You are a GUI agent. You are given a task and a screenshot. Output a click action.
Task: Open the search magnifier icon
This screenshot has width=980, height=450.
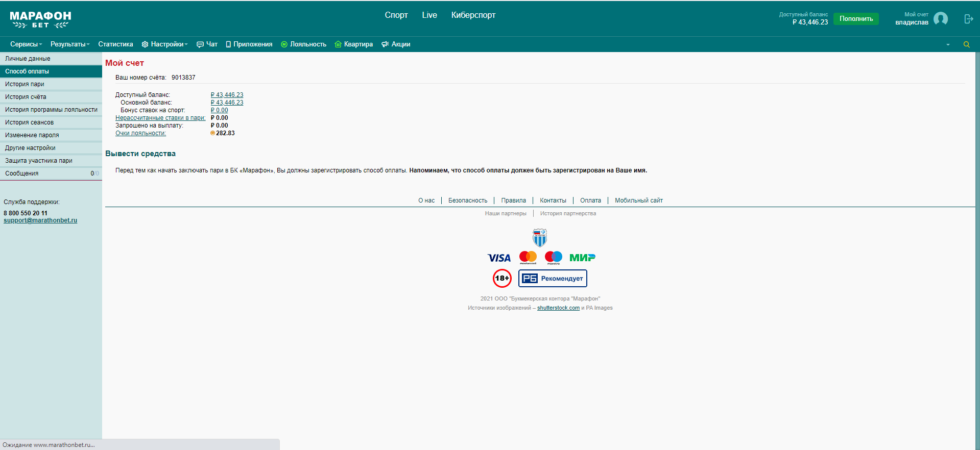point(966,44)
